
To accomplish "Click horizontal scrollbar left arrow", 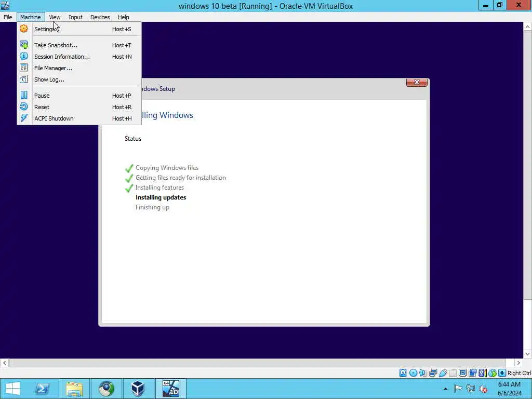I will click(4, 363).
